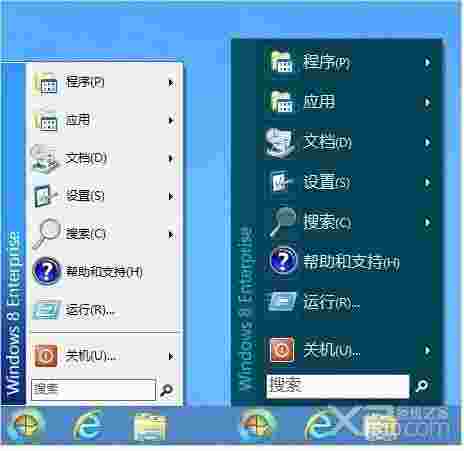Viewport: 464px width, 451px height.
Task: Click the 运行(R) icon in light menu
Action: [47, 310]
